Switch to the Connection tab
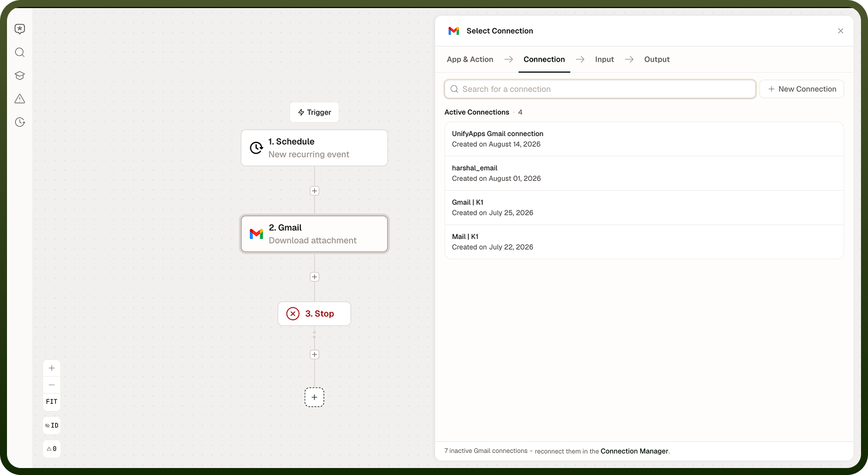Viewport: 868px width, 475px height. 544,59
